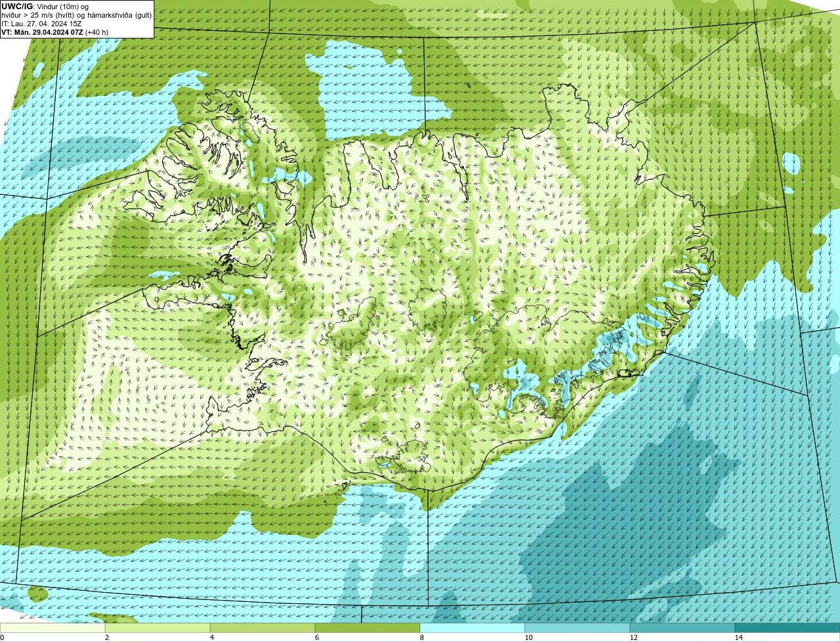Click the 6–8 m/s olive green swatch
This screenshot has width=840, height=642.
[367, 628]
